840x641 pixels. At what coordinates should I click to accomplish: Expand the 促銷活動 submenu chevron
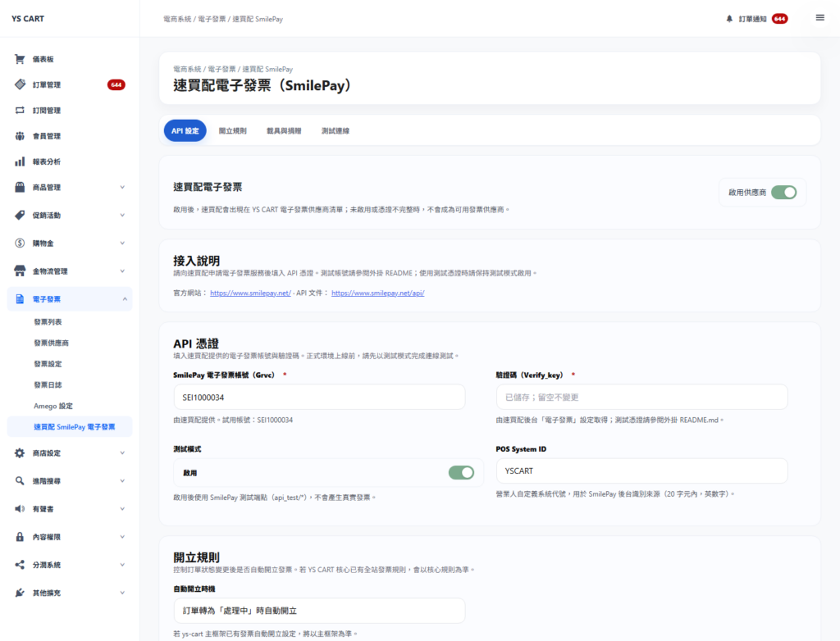point(123,216)
